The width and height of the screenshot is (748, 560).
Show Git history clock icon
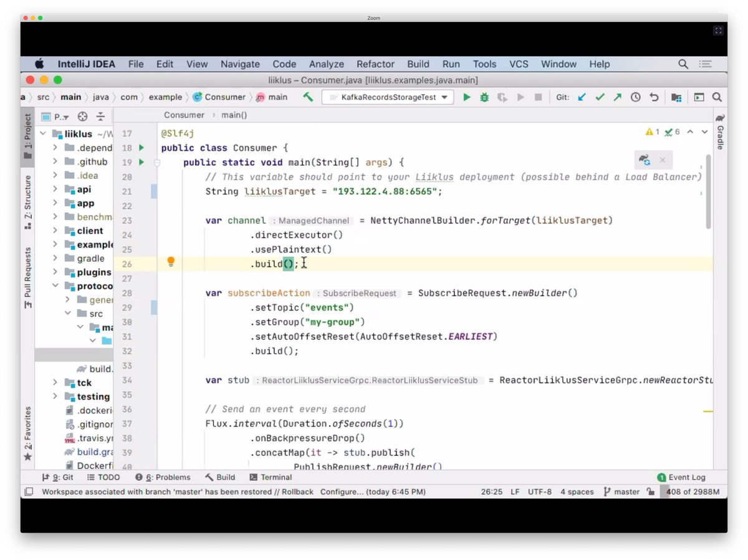point(635,97)
